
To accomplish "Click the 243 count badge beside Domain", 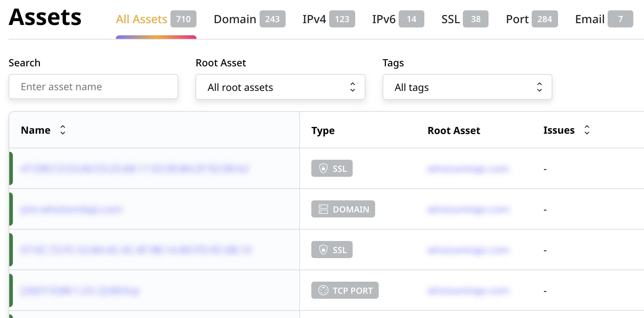I will pyautogui.click(x=272, y=19).
